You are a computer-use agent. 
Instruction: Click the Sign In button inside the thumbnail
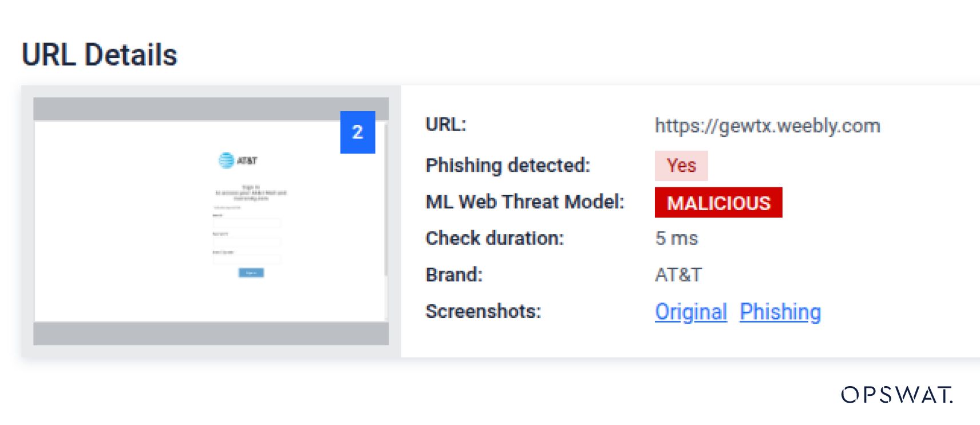point(251,273)
